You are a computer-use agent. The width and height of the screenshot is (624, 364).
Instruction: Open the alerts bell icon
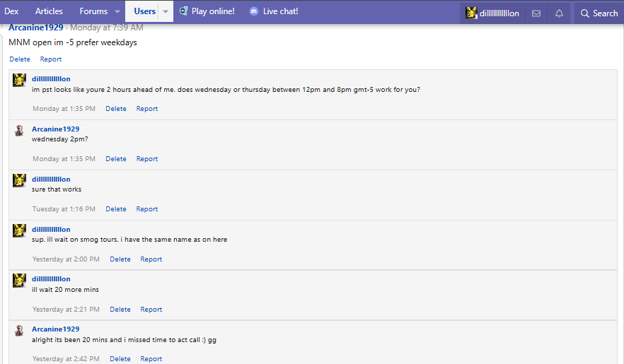coord(559,13)
